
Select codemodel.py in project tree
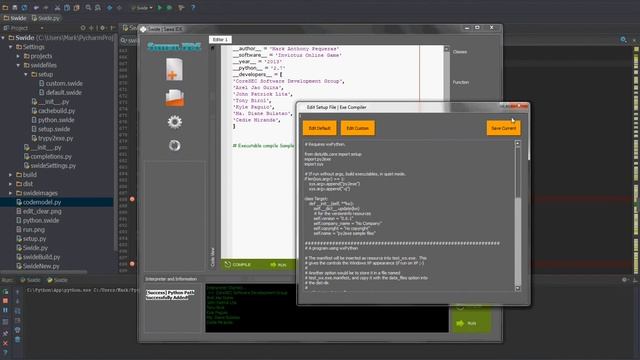[x=39, y=202]
